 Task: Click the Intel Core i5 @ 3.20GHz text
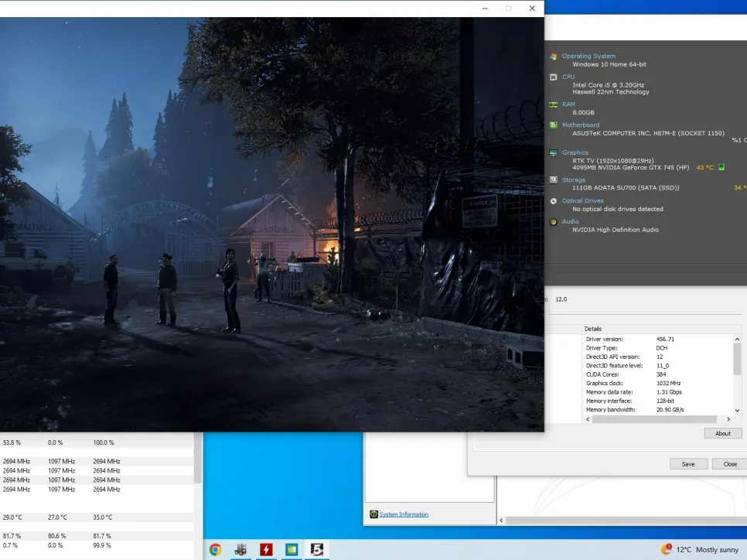(609, 85)
